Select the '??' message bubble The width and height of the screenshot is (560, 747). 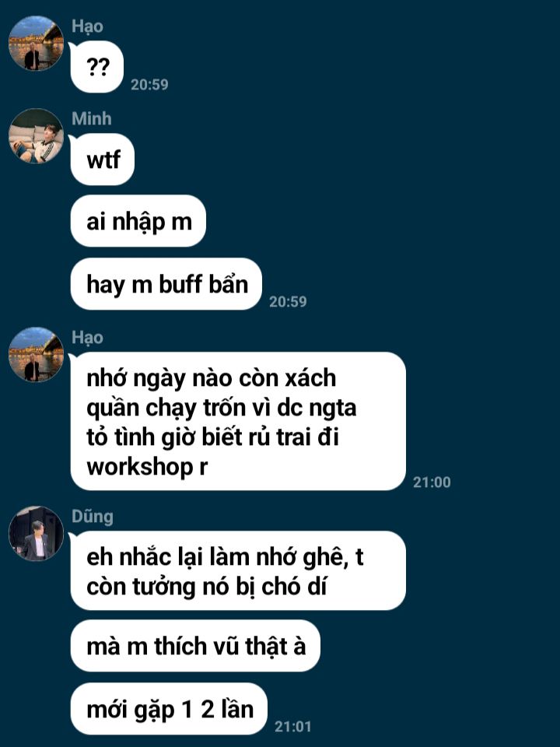[x=97, y=67]
